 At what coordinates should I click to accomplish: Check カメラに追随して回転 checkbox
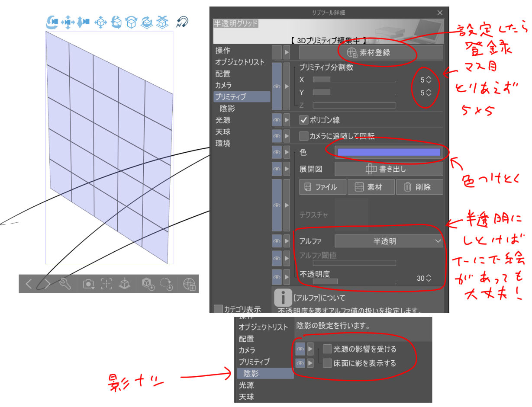304,136
